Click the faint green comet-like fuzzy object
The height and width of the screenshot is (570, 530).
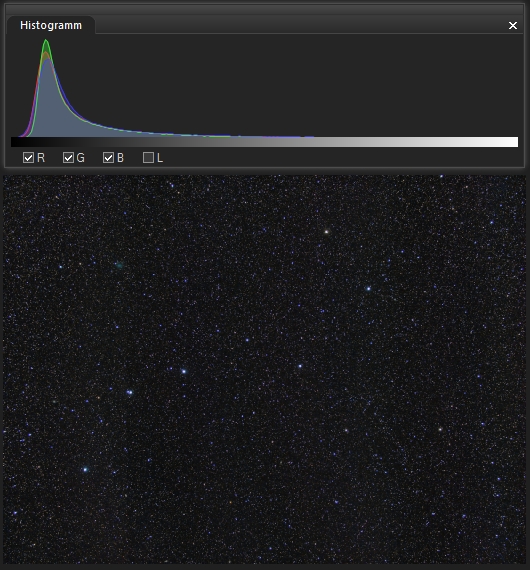click(119, 265)
